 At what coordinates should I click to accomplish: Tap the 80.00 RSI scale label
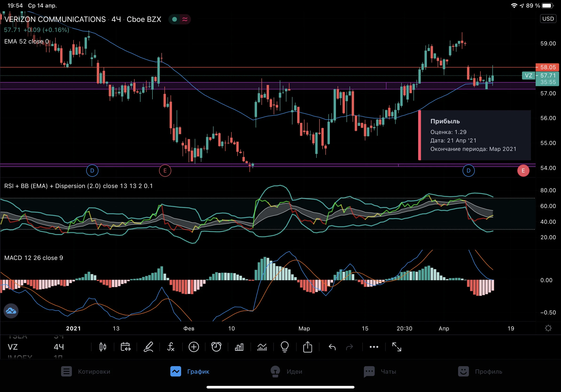click(548, 190)
